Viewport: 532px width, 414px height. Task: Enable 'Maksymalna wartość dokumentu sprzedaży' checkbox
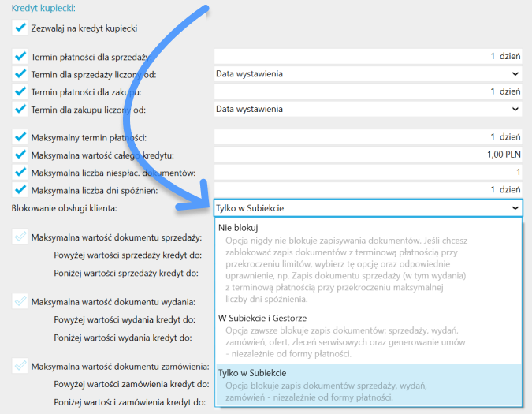20,237
